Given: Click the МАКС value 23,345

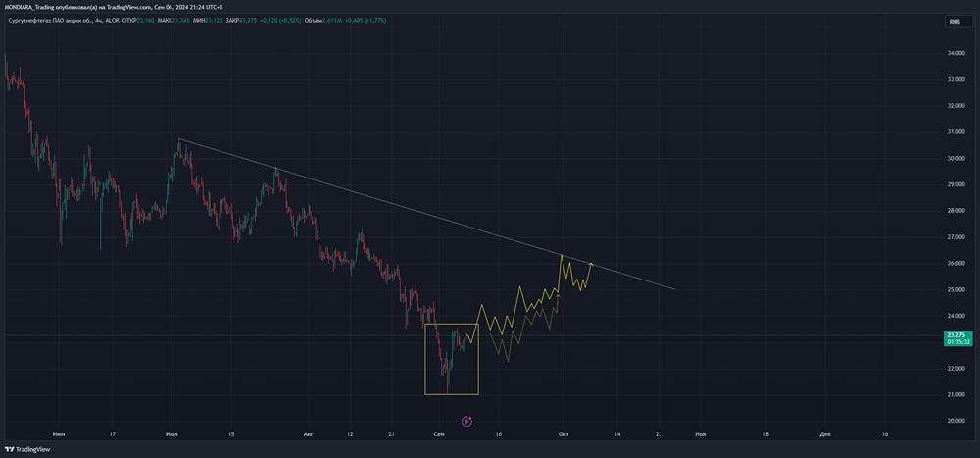Looking at the screenshot, I should click(x=182, y=21).
